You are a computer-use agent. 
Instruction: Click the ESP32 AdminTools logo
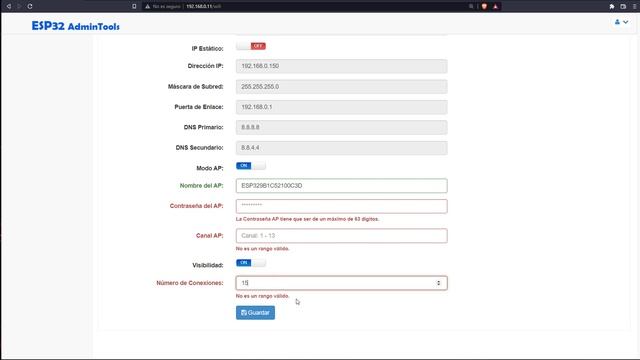tap(76, 26)
